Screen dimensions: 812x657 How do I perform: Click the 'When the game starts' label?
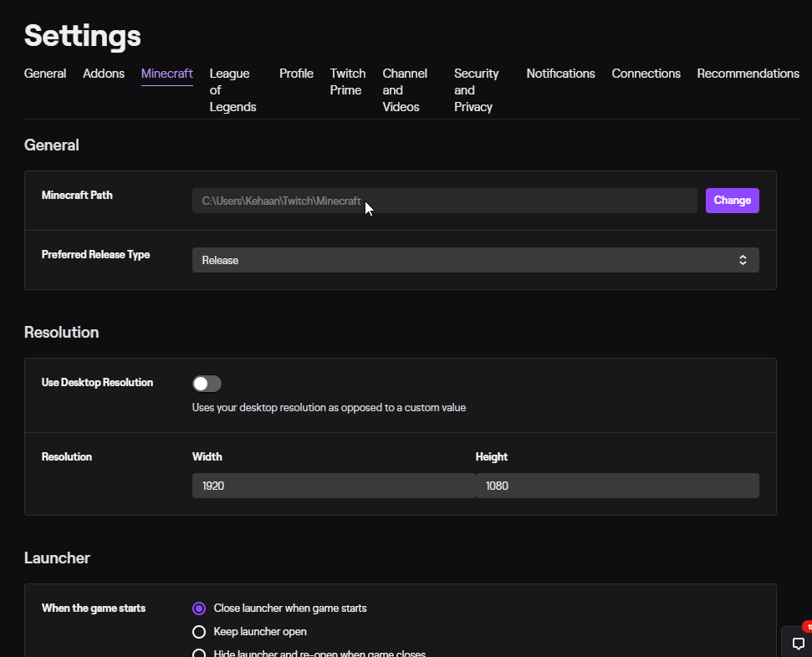click(x=93, y=609)
